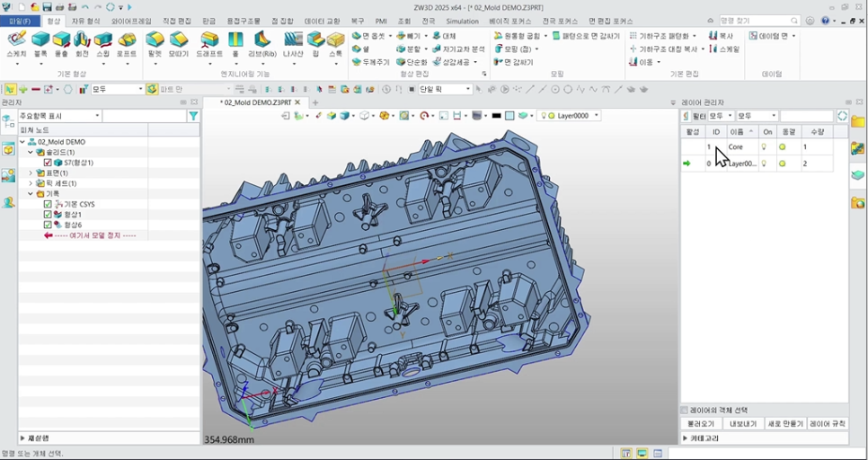Screen dimensions: 868x460
Task: Select the 회전 (Revolve) tool
Action: [82, 40]
